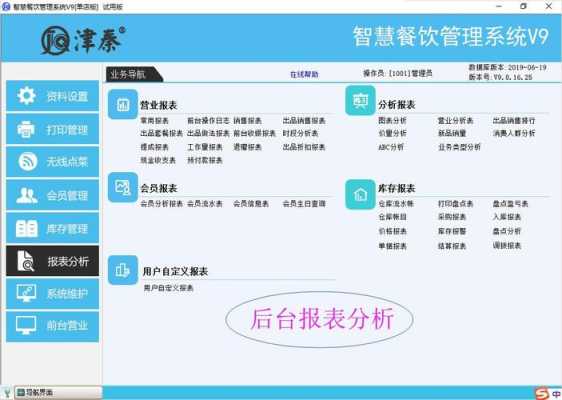Open the 出品销售排行 report
This screenshot has height=400, width=562.
514,120
